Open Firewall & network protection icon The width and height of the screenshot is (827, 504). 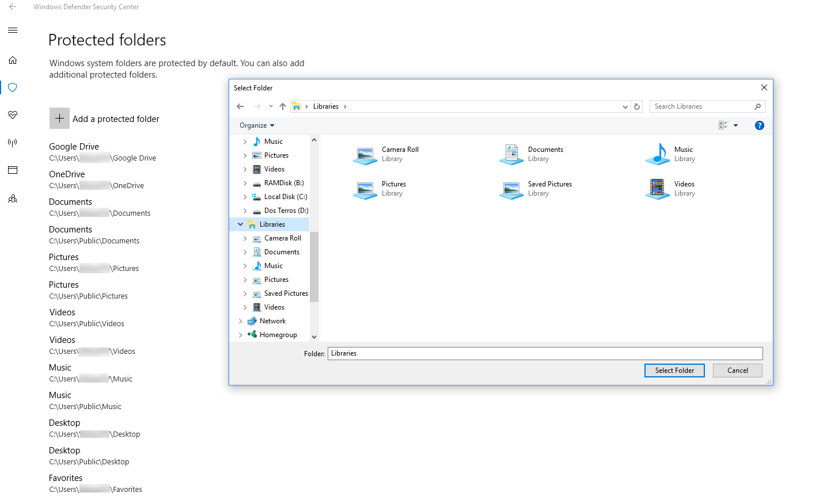pos(13,143)
